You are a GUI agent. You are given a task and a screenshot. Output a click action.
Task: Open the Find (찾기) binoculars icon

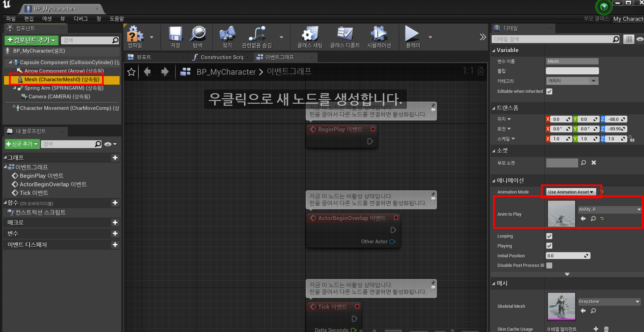tap(227, 37)
